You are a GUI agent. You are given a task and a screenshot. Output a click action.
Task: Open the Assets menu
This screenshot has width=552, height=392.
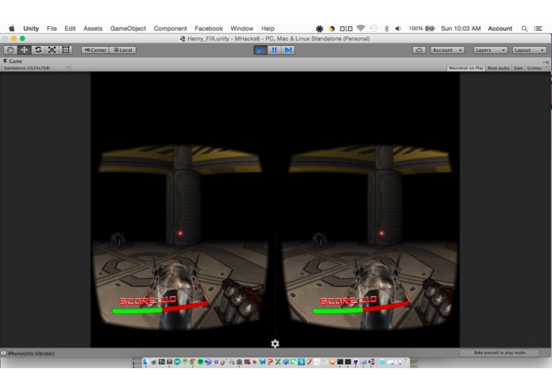click(x=93, y=29)
